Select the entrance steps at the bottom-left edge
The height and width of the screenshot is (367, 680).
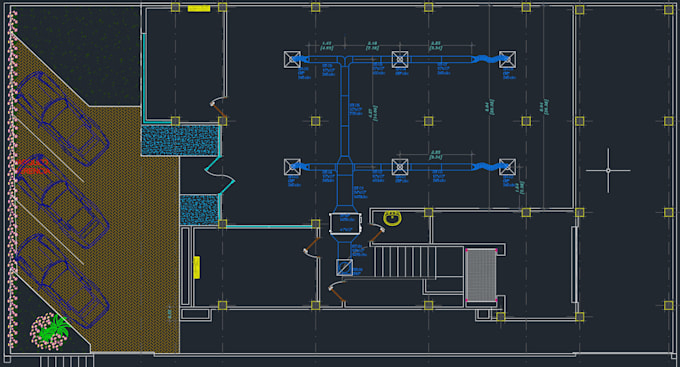67,361
